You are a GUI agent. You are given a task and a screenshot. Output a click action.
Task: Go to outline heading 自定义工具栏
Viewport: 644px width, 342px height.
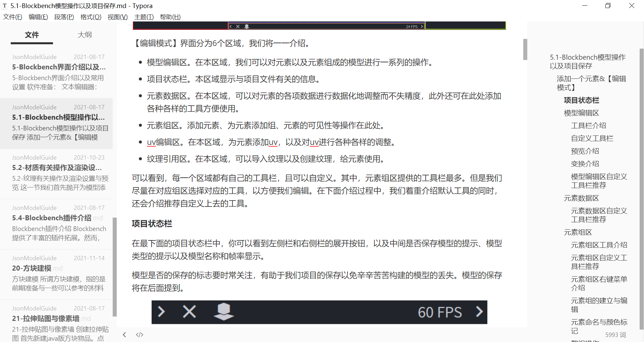pos(592,138)
